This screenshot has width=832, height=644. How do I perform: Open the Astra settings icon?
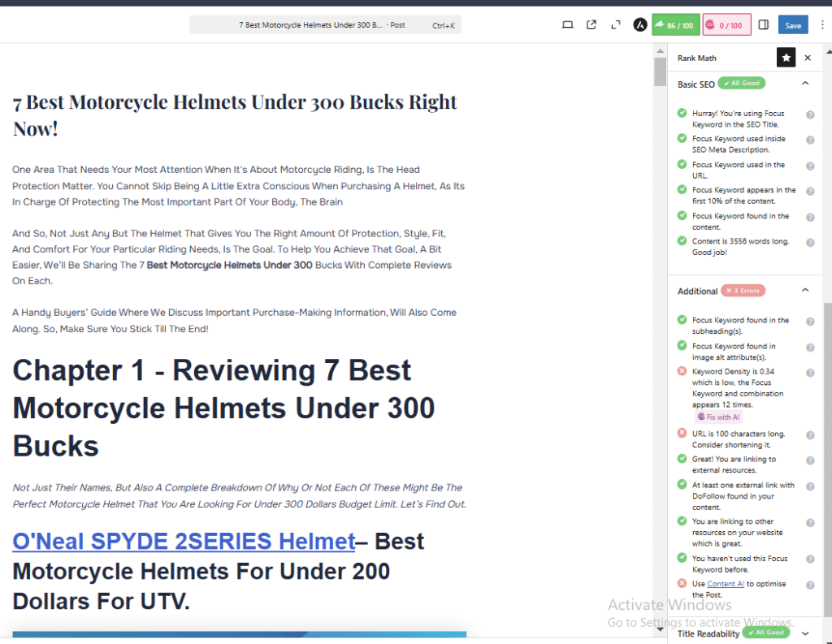click(640, 25)
